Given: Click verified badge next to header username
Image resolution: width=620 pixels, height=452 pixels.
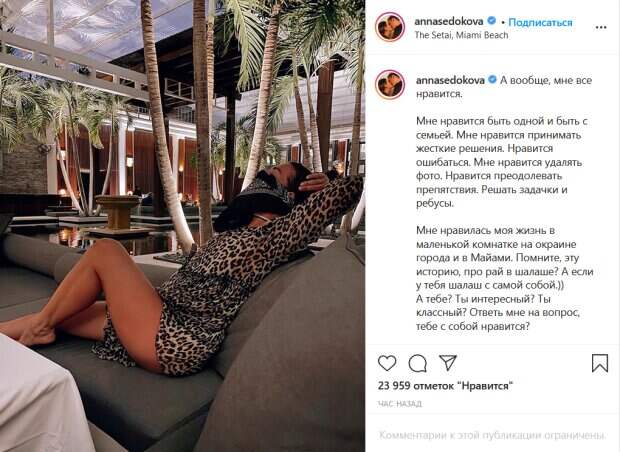Looking at the screenshot, I should (x=491, y=21).
